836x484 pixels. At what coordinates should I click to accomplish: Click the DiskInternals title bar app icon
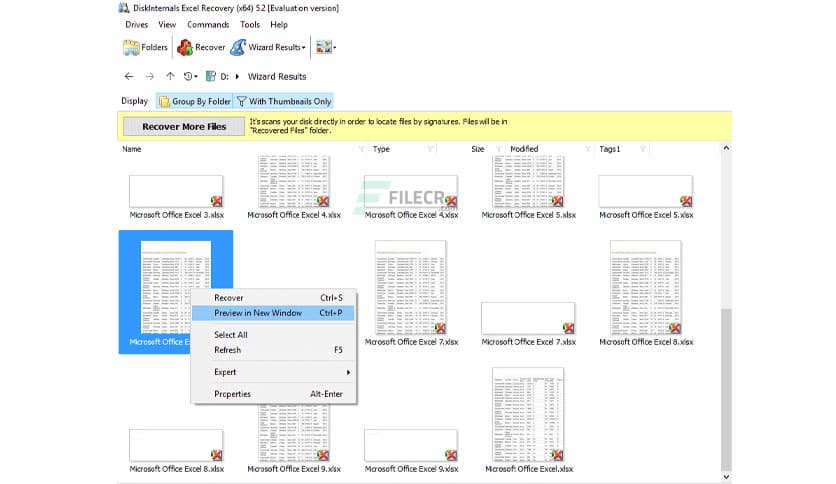(x=124, y=8)
